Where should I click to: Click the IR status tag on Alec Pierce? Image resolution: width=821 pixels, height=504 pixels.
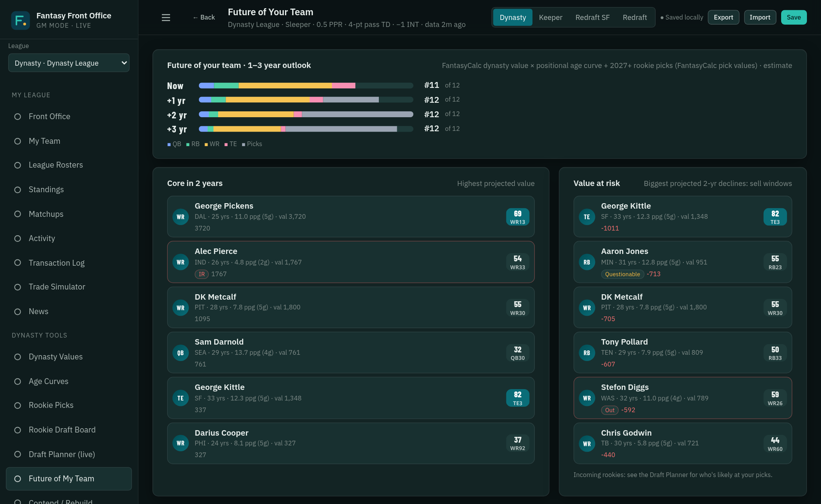coord(202,274)
